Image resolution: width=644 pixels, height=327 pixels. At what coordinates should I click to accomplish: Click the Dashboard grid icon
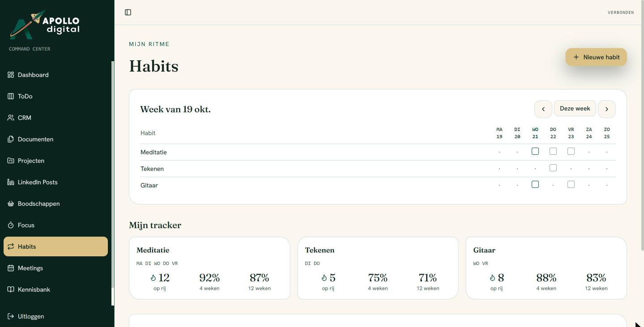(x=11, y=75)
